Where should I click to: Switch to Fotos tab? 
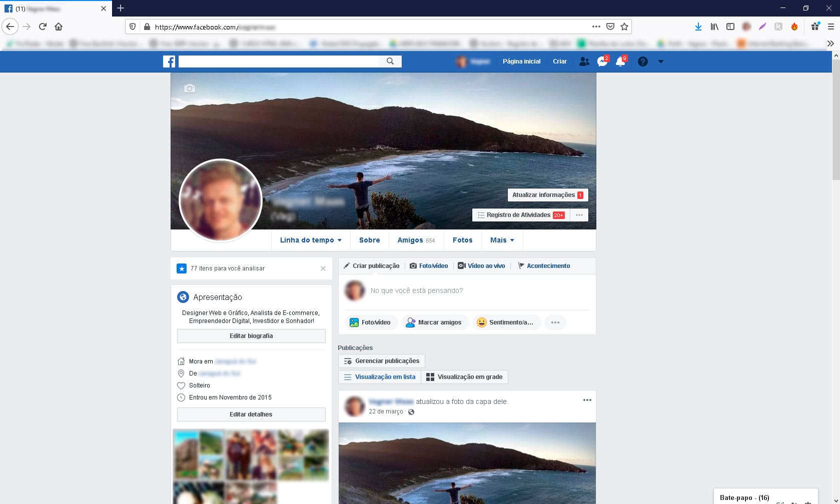click(463, 240)
